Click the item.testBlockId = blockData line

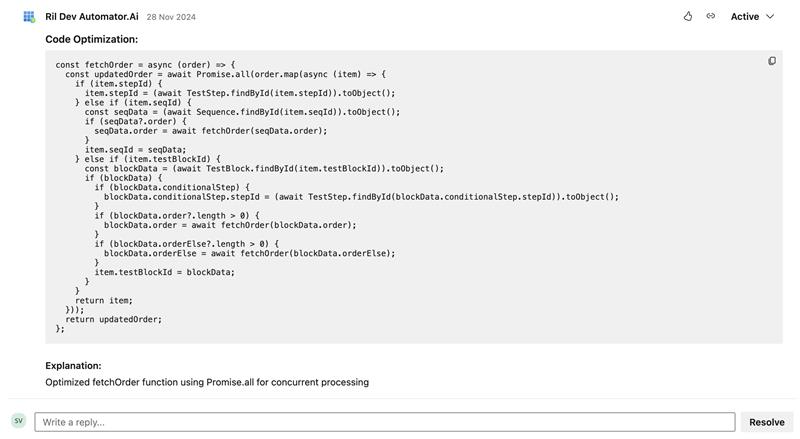pos(164,272)
